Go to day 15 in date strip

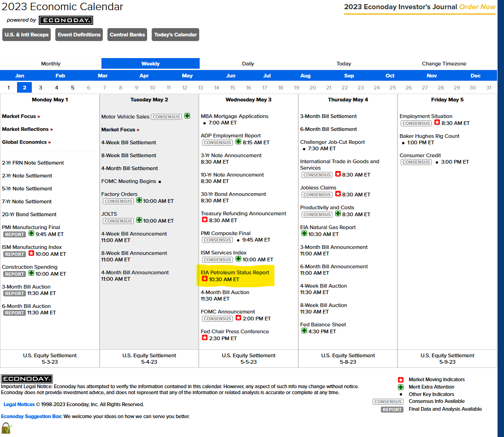point(232,88)
